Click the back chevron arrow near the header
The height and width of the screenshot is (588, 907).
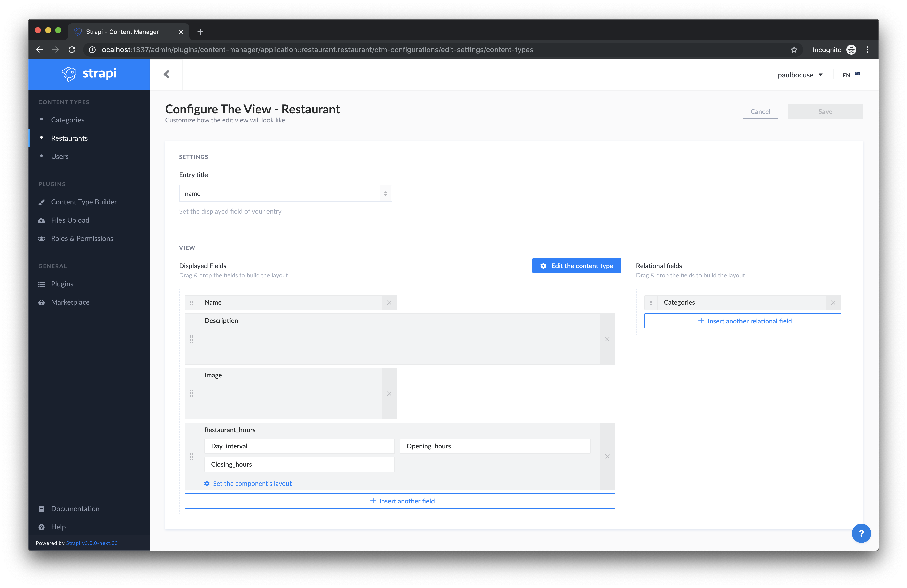click(x=167, y=74)
